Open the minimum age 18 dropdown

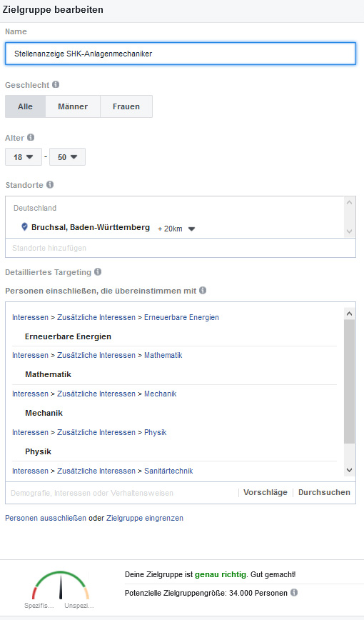pos(24,157)
